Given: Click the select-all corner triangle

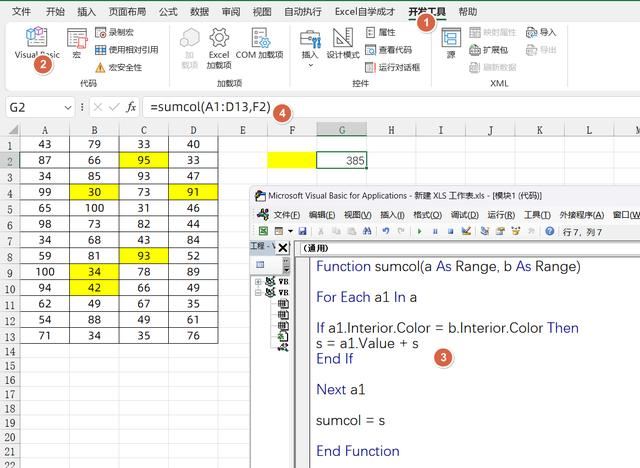Looking at the screenshot, I should point(13,130).
